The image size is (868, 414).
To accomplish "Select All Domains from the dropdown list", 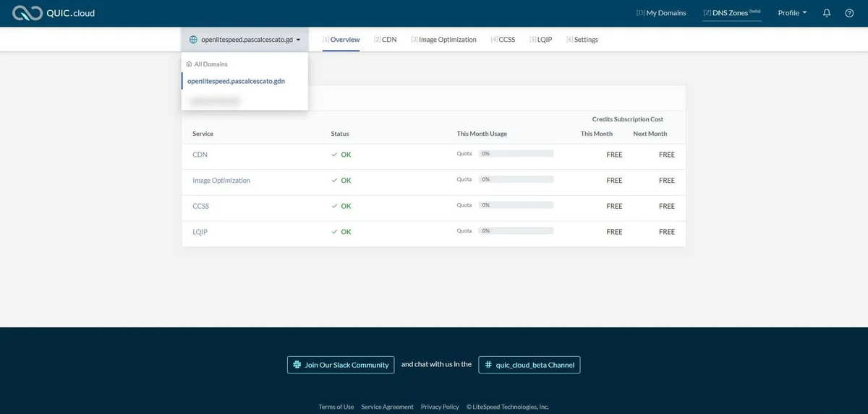I will [210, 64].
